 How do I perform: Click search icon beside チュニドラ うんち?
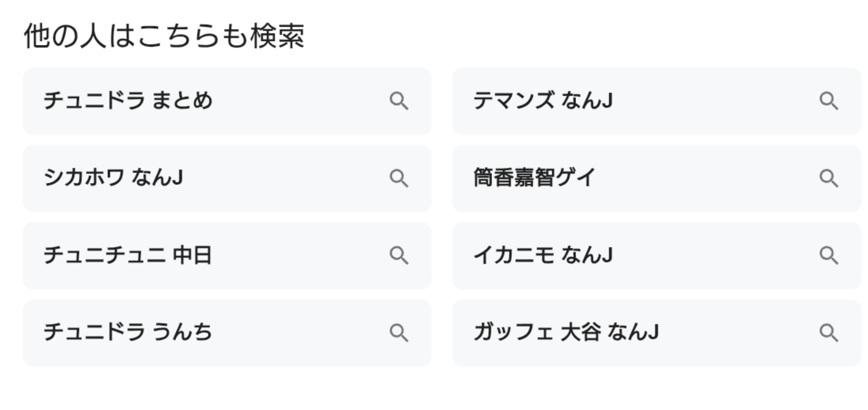coord(399,333)
